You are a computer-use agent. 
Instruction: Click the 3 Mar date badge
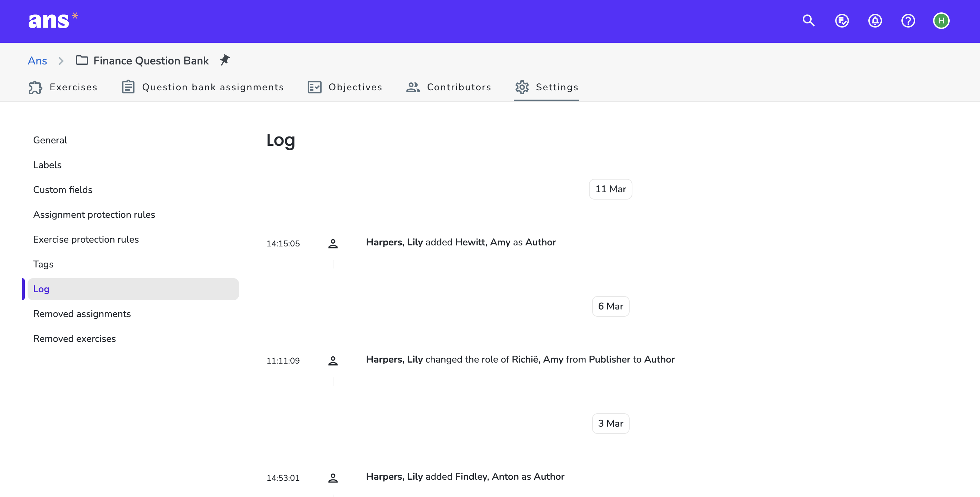610,423
